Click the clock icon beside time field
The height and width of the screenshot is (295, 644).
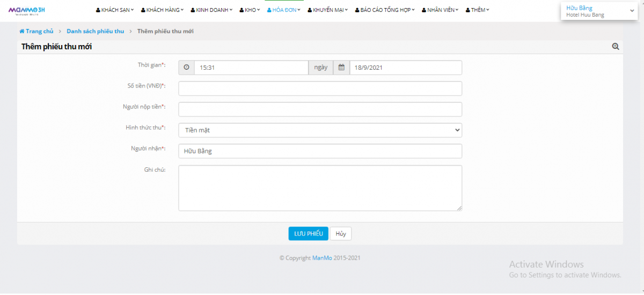pyautogui.click(x=186, y=68)
